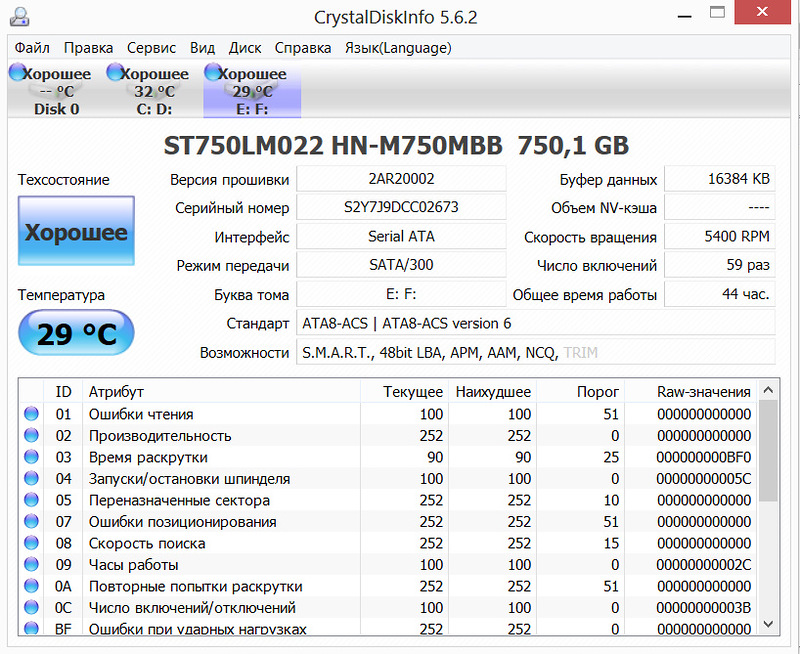Select the Число включений/отключений row
Image resolution: width=800 pixels, height=654 pixels.
tap(388, 608)
